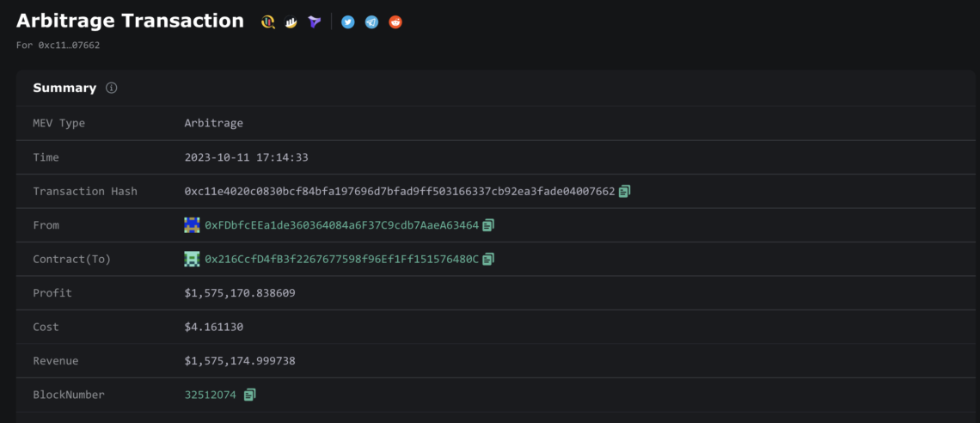Click the blue From address identicon

(192, 225)
